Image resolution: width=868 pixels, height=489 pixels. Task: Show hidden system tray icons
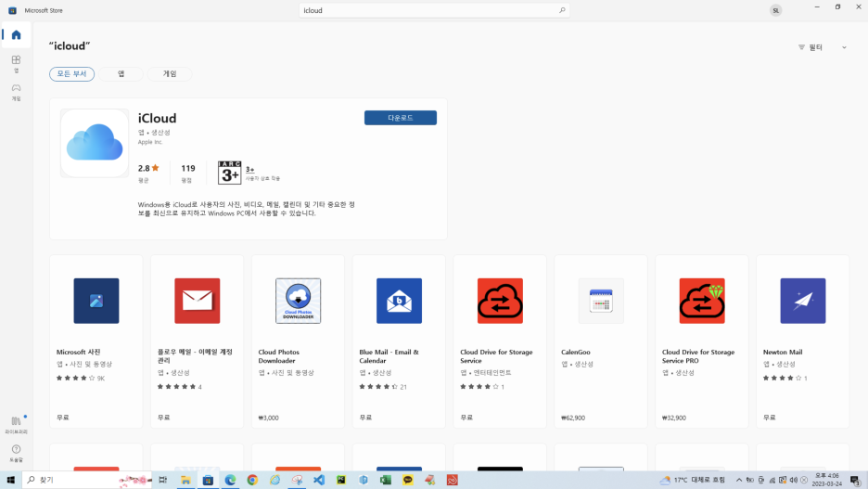coord(738,480)
